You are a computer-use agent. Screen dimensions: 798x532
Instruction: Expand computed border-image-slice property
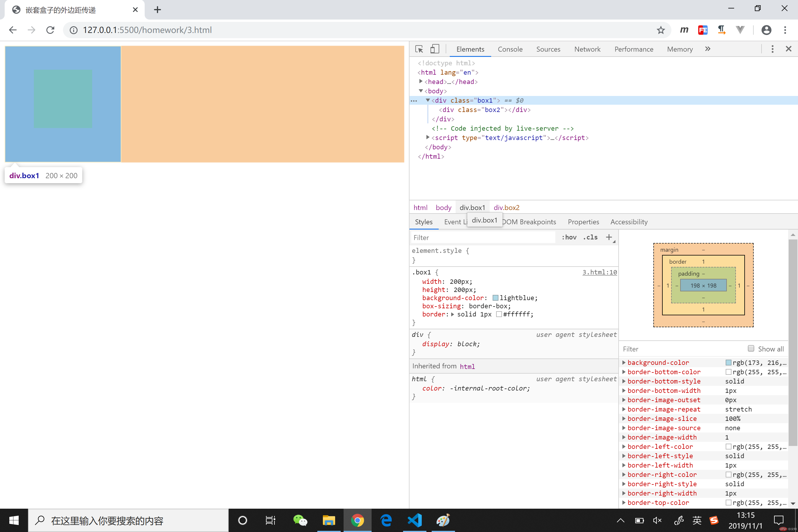pos(624,418)
